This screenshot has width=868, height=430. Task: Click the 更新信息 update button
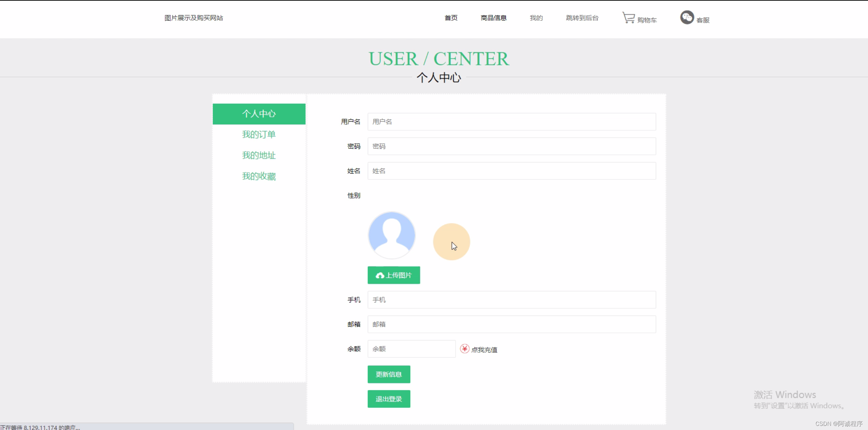tap(389, 374)
